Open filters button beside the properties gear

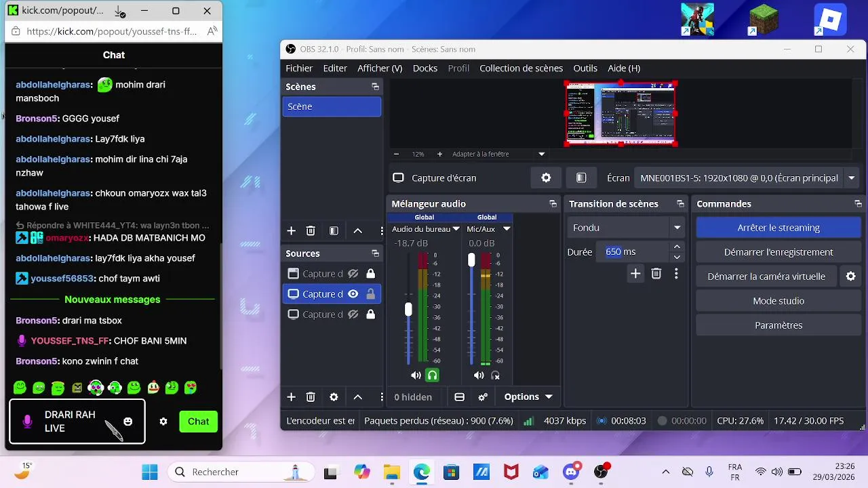581,178
